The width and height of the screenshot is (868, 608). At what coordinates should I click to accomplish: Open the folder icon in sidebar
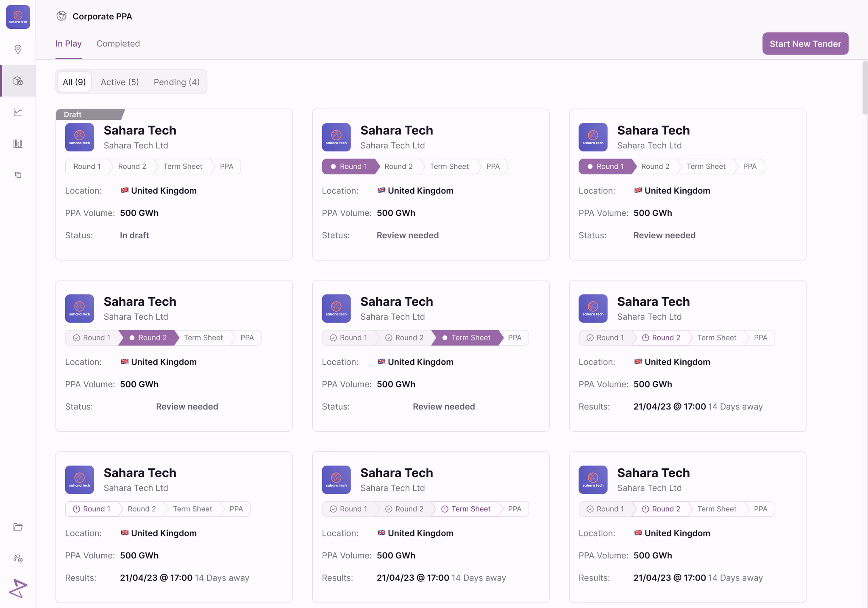(18, 527)
